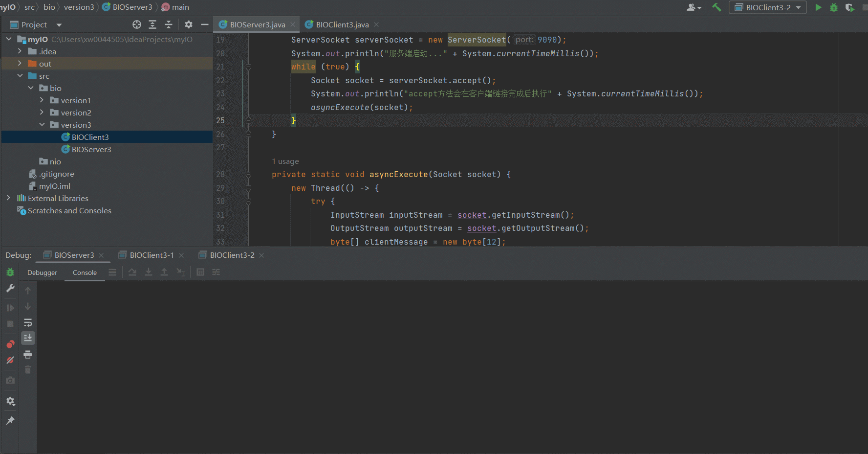Viewport: 868px width, 454px height.
Task: Click the underlined socket link on line 31
Action: point(472,215)
